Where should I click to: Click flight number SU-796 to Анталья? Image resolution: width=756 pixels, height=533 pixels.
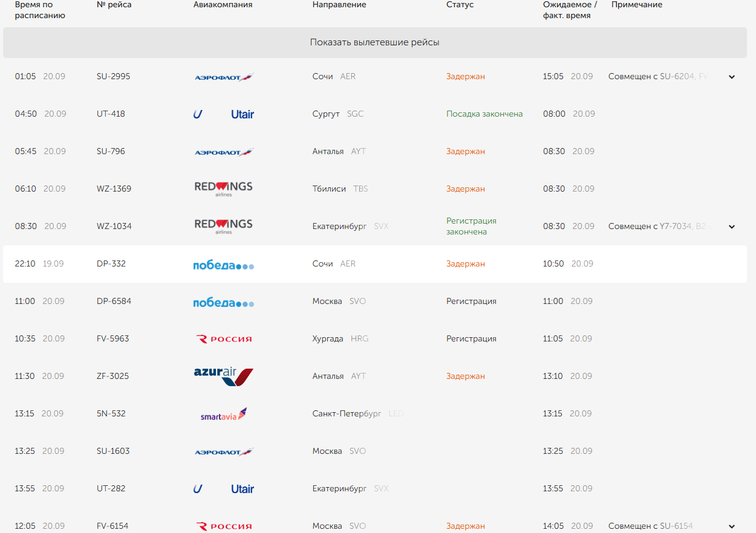tap(111, 152)
